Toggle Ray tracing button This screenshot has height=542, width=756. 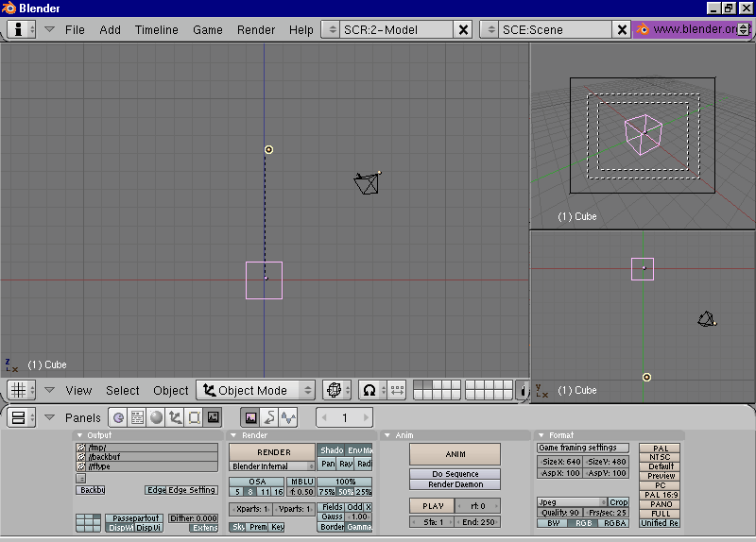point(346,464)
